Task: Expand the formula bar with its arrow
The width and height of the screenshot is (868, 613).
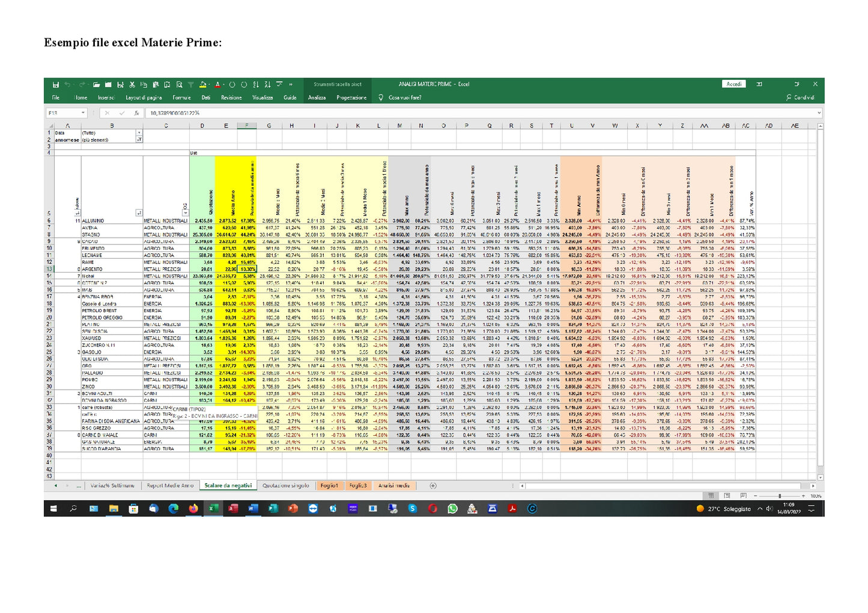Action: pos(819,113)
